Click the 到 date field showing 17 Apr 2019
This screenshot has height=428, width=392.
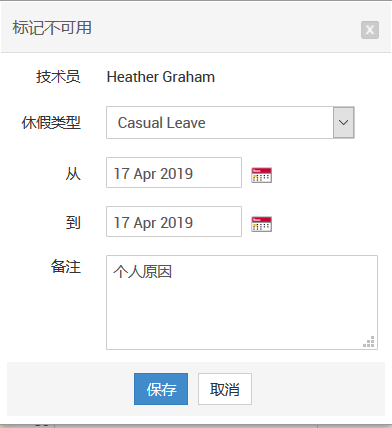174,222
